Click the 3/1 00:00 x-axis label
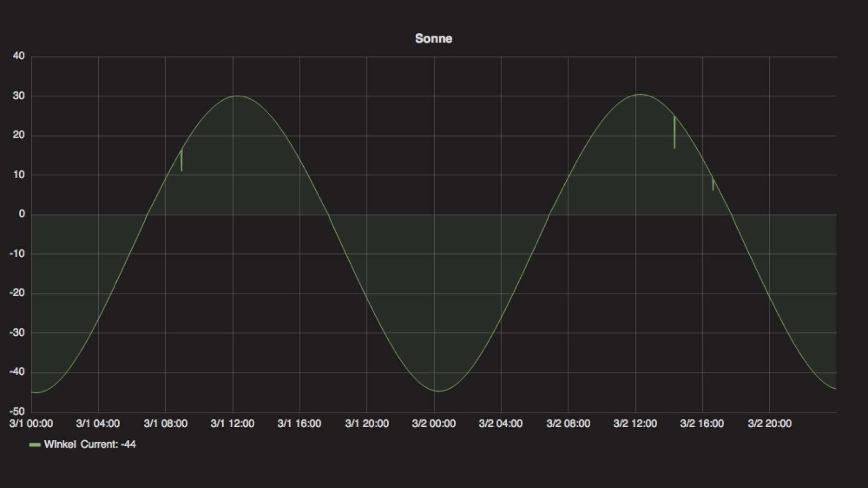 point(31,423)
